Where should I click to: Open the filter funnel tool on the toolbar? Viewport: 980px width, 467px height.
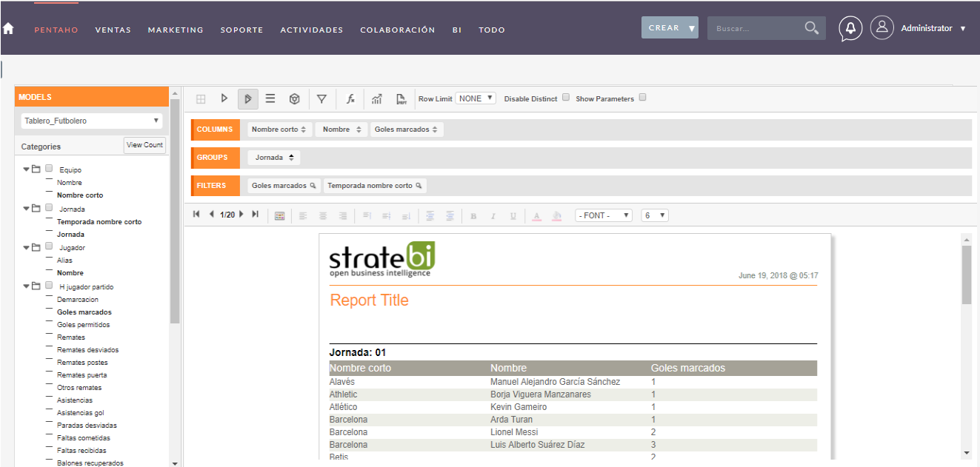point(321,98)
